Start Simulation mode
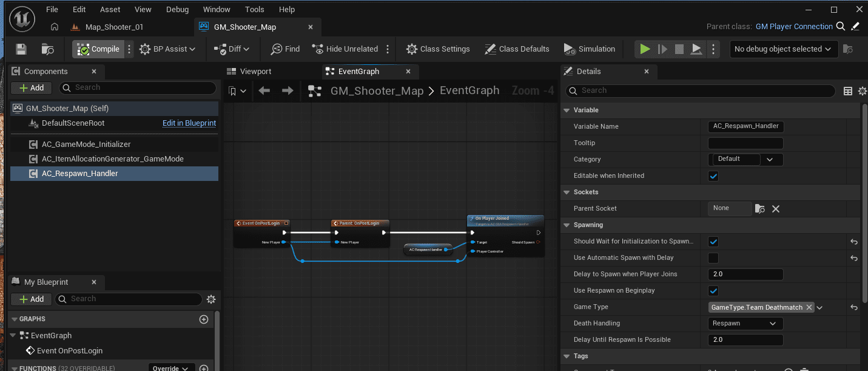Image resolution: width=868 pixels, height=371 pixels. point(589,49)
